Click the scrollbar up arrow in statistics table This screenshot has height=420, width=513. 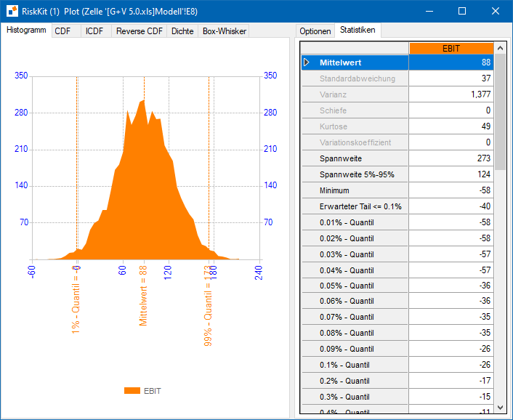point(500,49)
